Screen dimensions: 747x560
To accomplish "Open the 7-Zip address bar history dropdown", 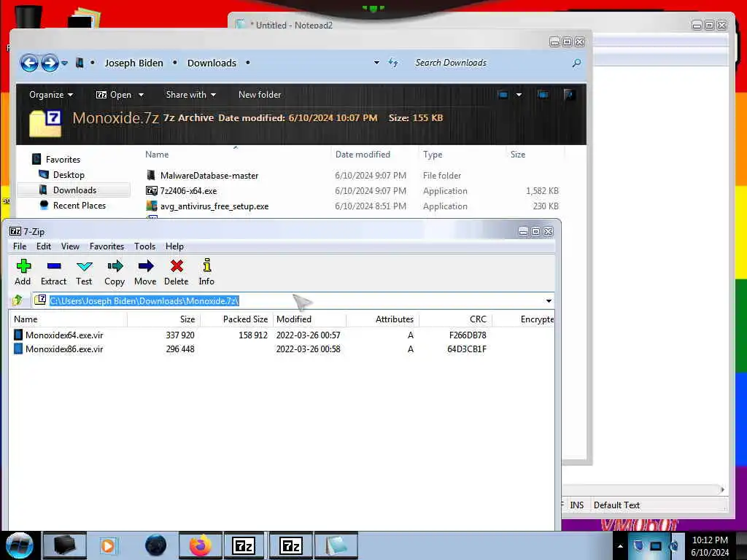I will pyautogui.click(x=549, y=301).
